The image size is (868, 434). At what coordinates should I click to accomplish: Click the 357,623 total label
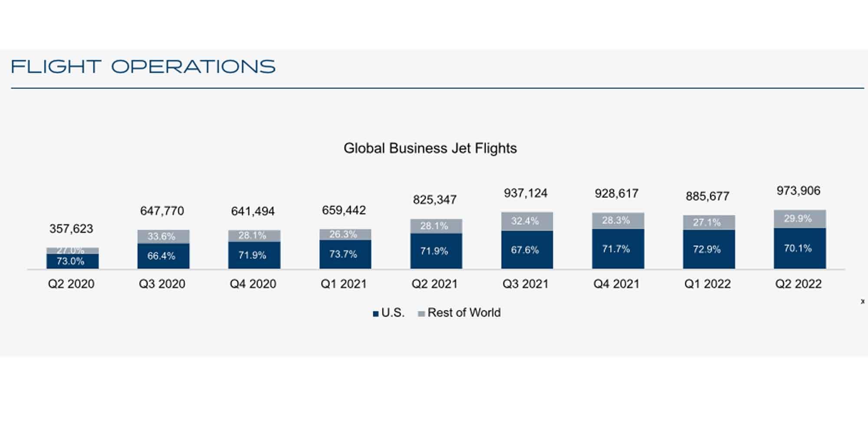click(x=71, y=229)
